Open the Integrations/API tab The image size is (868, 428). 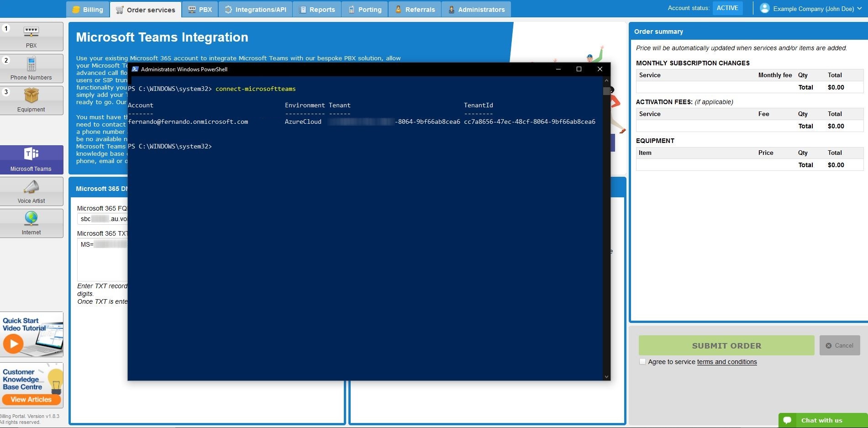point(255,9)
